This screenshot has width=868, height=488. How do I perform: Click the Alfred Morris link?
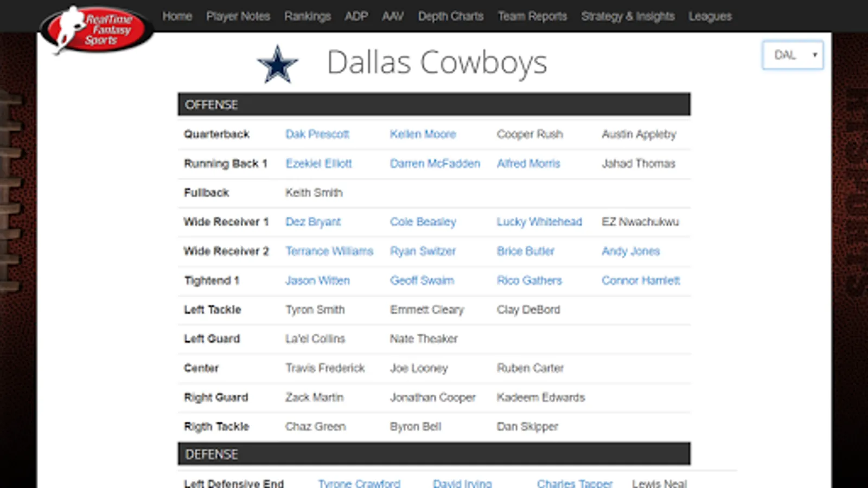click(x=528, y=163)
